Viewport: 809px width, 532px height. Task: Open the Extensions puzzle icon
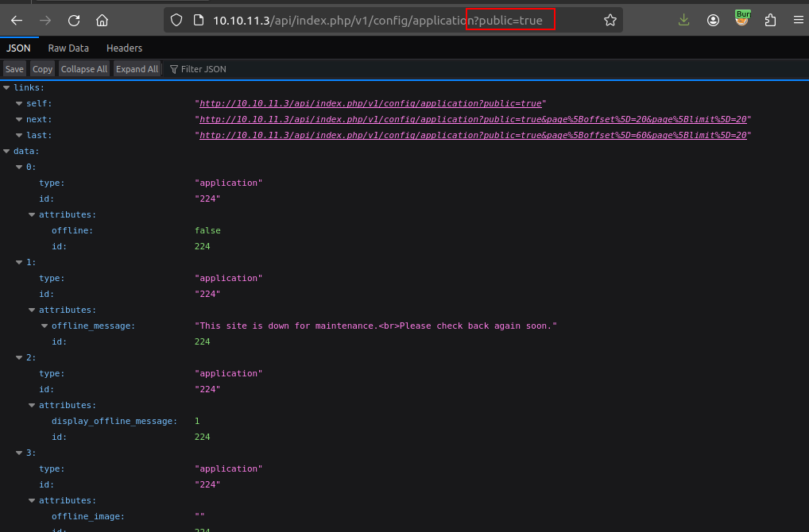pos(770,21)
